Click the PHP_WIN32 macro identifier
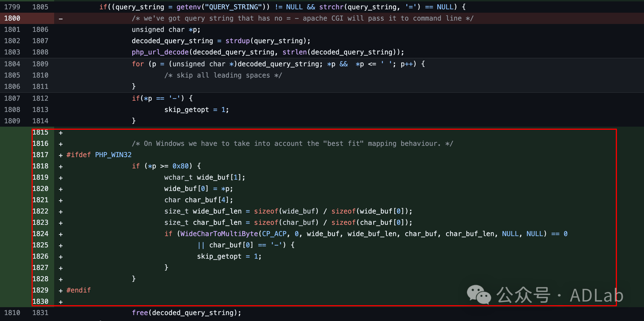This screenshot has width=644, height=321. (113, 155)
